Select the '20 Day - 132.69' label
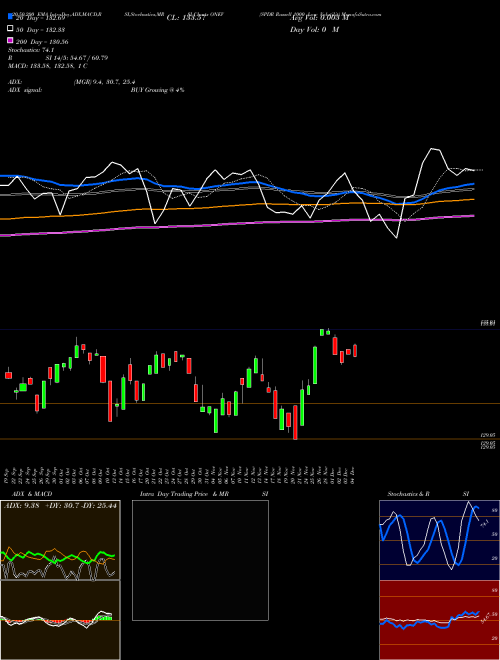 coord(40,18)
